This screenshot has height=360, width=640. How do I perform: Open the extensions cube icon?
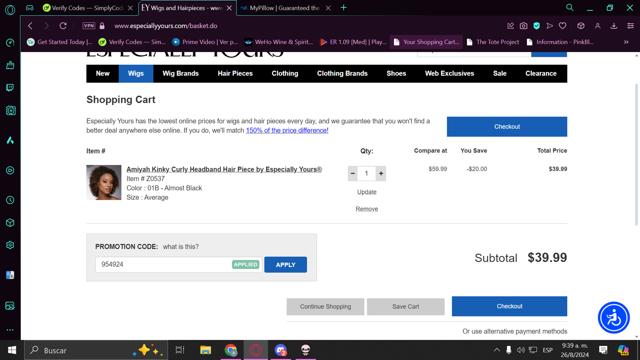(x=581, y=26)
